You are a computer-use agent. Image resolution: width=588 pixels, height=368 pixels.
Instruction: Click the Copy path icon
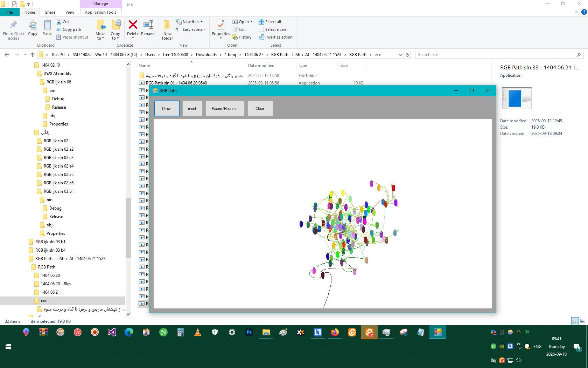[59, 29]
